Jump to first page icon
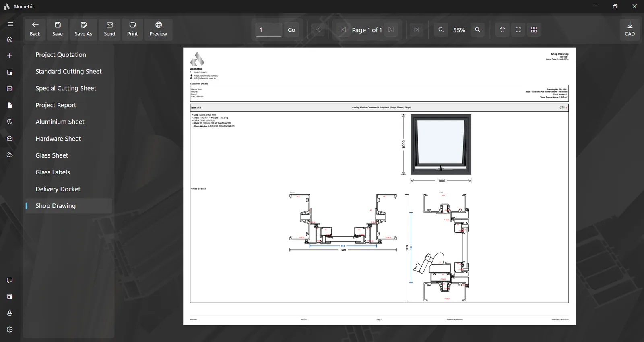 (x=318, y=30)
